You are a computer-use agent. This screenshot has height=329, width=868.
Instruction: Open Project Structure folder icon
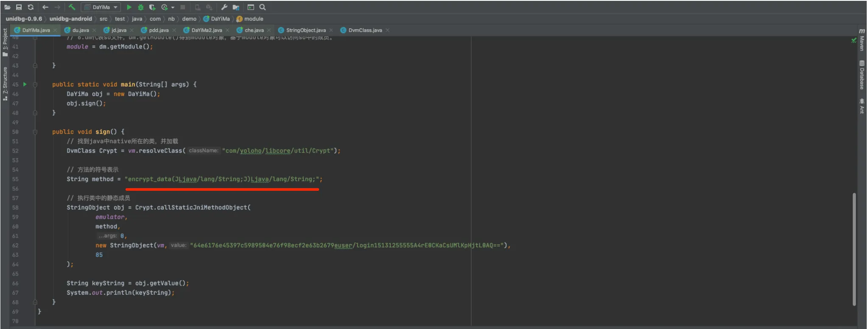pos(236,7)
